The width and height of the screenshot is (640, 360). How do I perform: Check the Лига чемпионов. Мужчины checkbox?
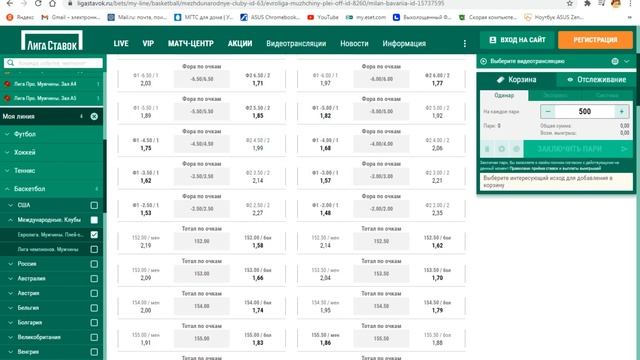tap(94, 249)
